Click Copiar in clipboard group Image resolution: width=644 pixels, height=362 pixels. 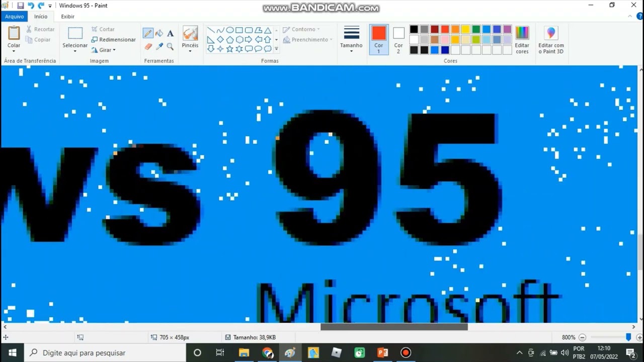pos(38,40)
